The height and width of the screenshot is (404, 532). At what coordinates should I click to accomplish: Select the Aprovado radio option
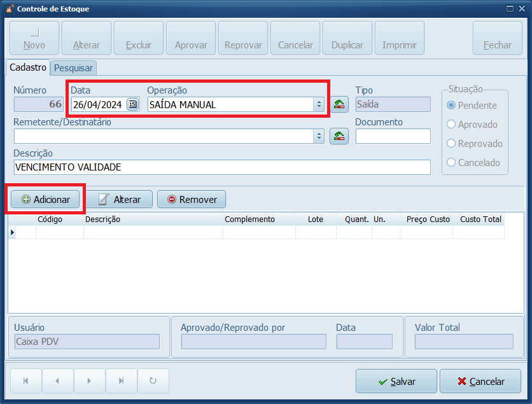tap(452, 125)
